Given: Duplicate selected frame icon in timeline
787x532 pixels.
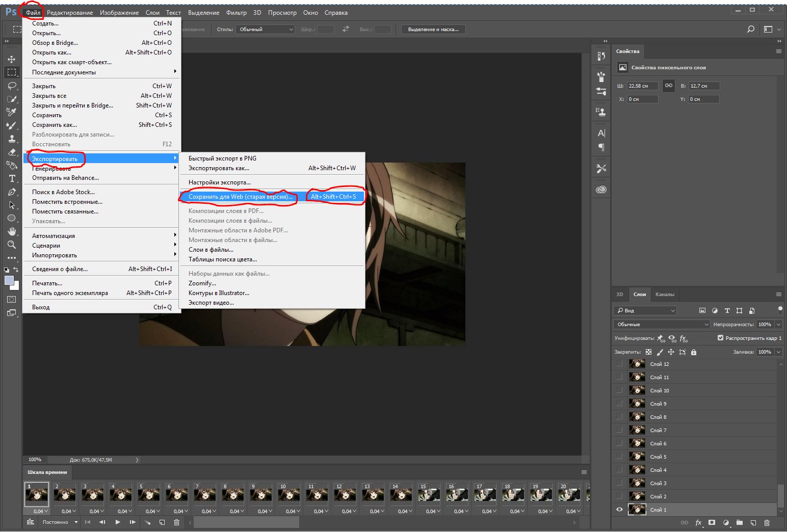Looking at the screenshot, I should 162,522.
